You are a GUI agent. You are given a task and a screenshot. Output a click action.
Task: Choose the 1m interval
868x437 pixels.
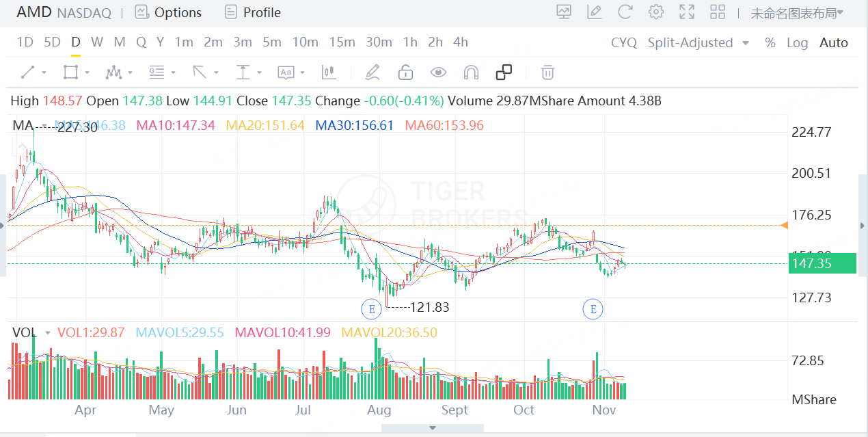tap(184, 42)
